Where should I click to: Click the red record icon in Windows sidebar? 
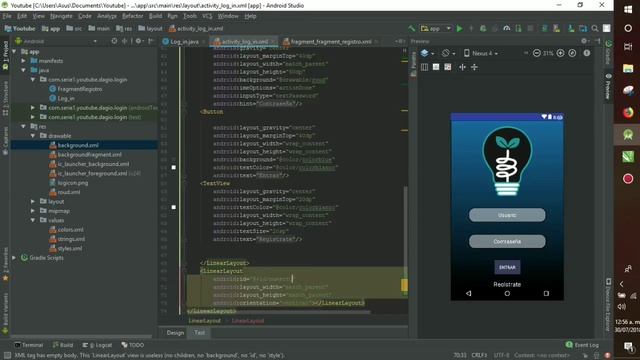[628, 178]
